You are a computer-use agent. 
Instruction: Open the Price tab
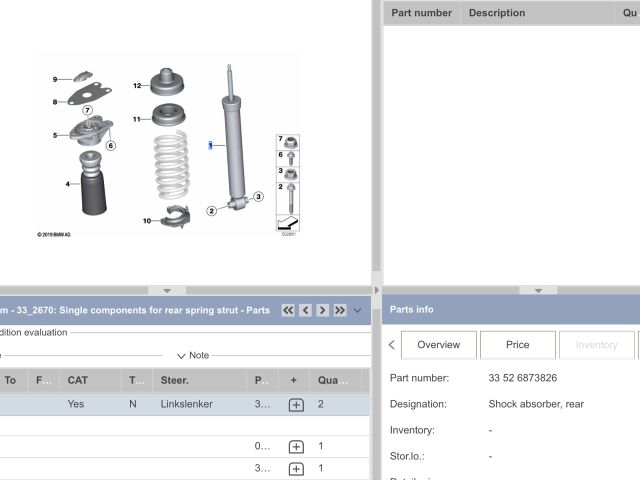tap(517, 345)
